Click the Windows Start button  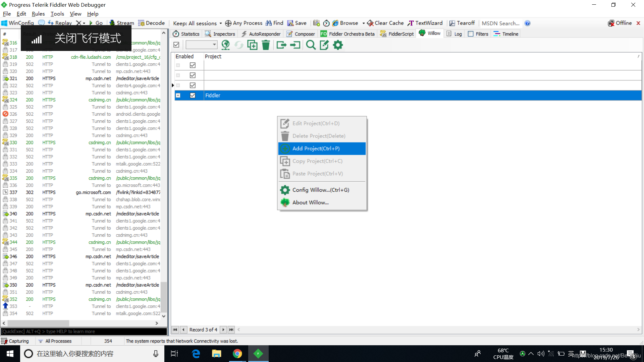coord(10,354)
